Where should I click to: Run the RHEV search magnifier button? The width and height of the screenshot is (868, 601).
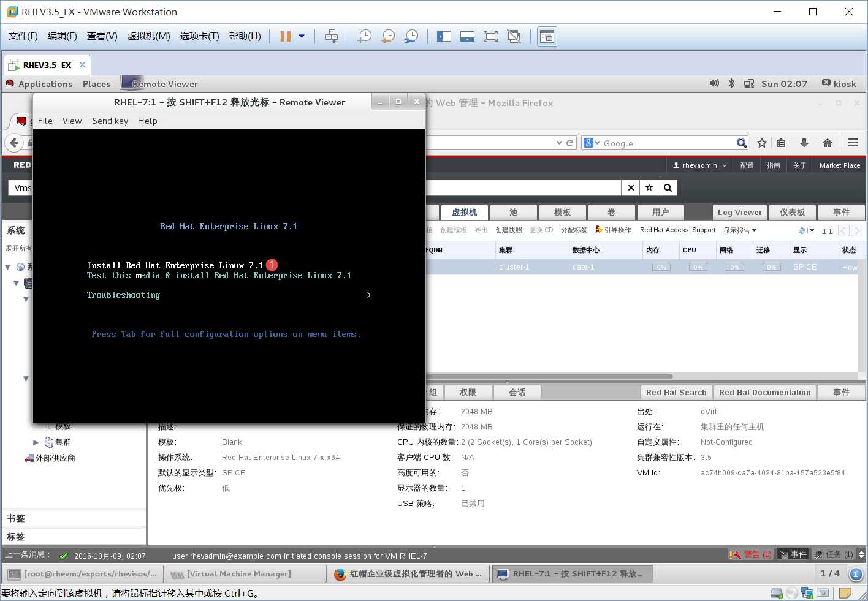tap(668, 188)
